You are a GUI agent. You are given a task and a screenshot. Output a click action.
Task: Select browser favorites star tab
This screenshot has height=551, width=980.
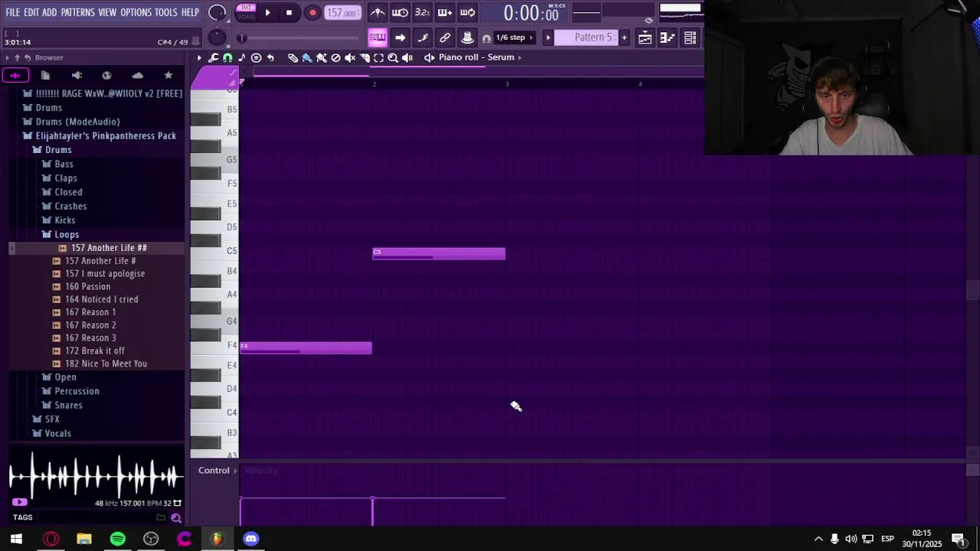(x=168, y=75)
